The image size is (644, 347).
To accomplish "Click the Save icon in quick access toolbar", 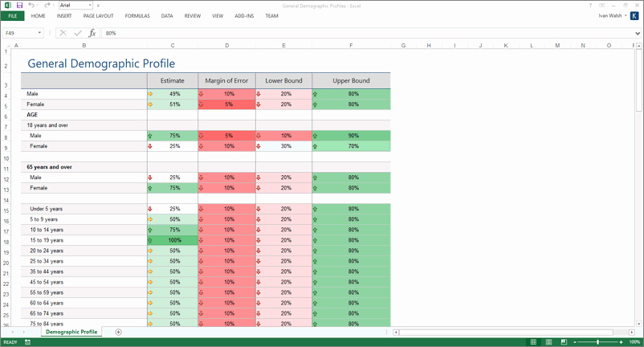I will (19, 6).
